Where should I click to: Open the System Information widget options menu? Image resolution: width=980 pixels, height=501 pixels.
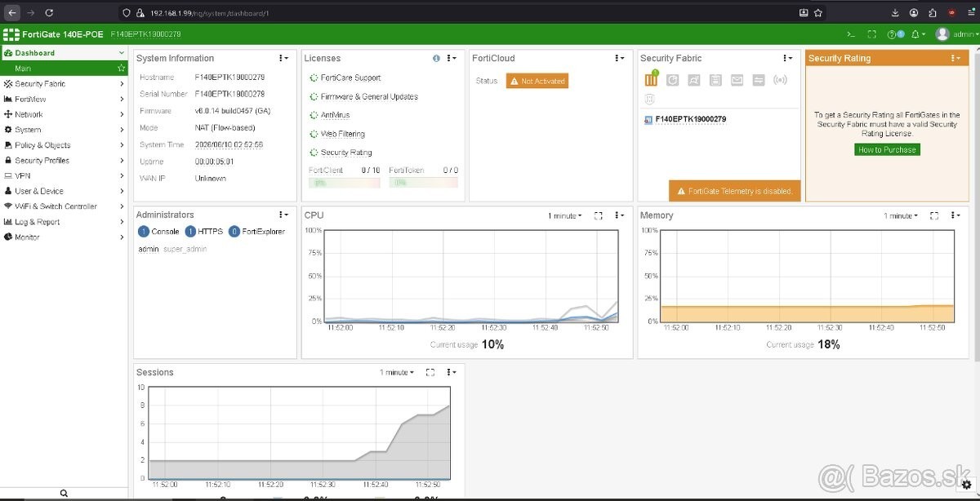[283, 59]
